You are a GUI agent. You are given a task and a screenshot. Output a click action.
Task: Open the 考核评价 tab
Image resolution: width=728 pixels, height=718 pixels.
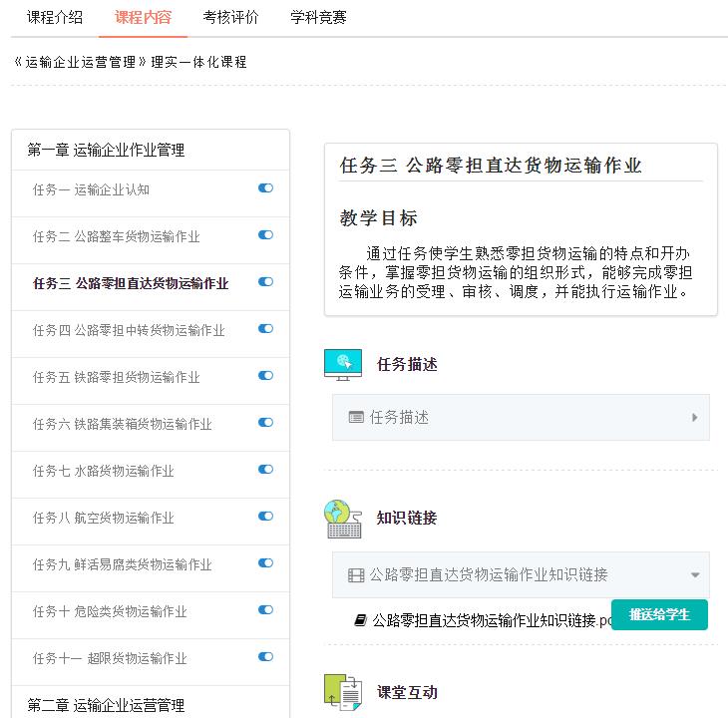point(230,17)
